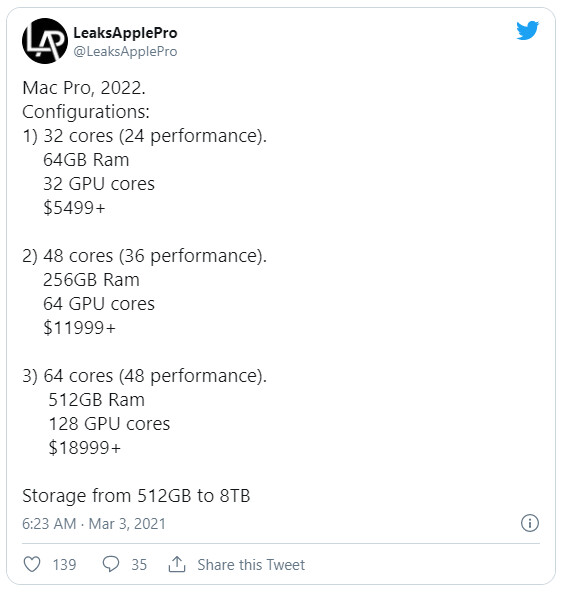Open the LeaksApplePro display name link
This screenshot has width=562, height=592.
pyautogui.click(x=125, y=33)
